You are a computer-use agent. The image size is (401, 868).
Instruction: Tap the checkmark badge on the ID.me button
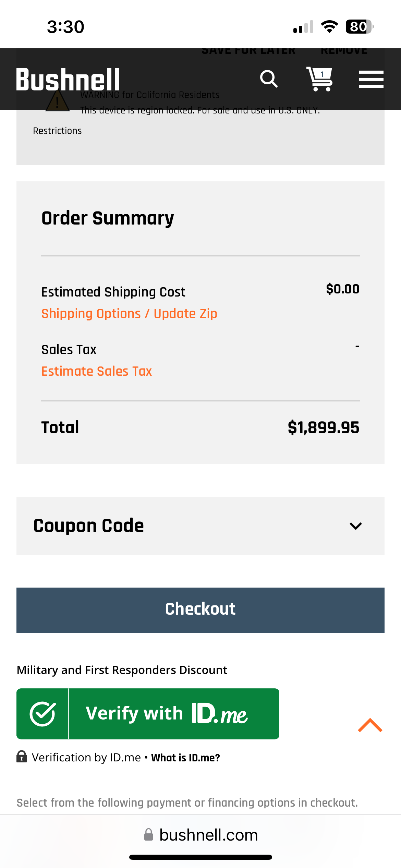[42, 714]
